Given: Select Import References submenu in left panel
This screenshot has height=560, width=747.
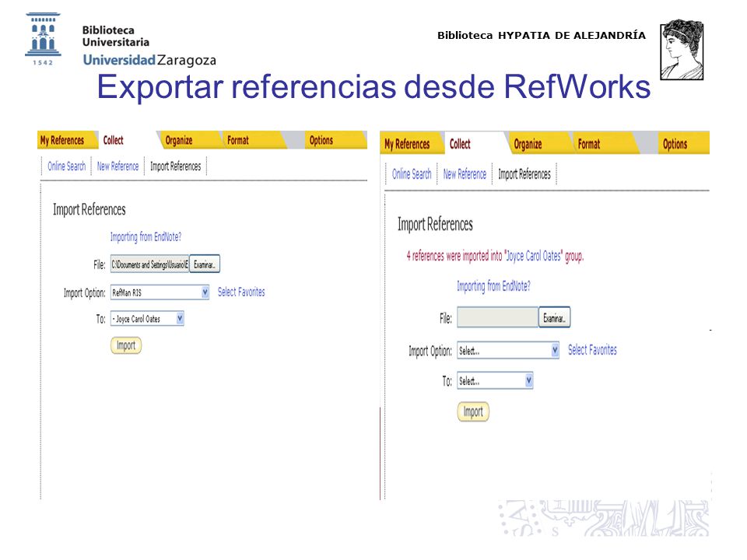Looking at the screenshot, I should pyautogui.click(x=175, y=166).
